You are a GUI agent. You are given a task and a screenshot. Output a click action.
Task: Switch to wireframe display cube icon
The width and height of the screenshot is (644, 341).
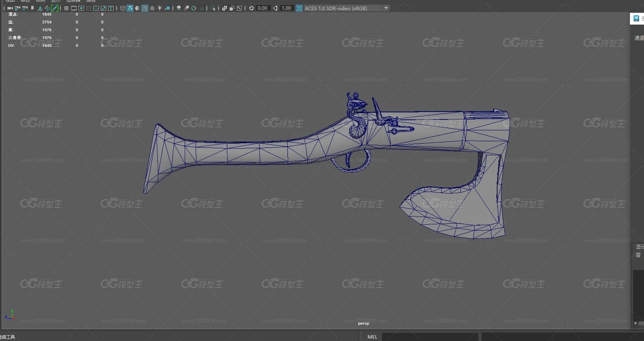[x=123, y=8]
